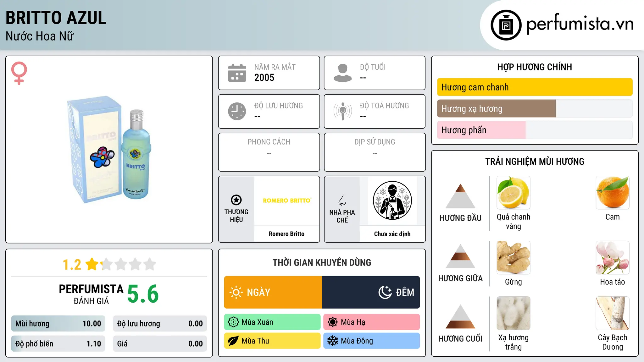Open the Romero Britto brand name link
644x362 pixels.
(286, 234)
